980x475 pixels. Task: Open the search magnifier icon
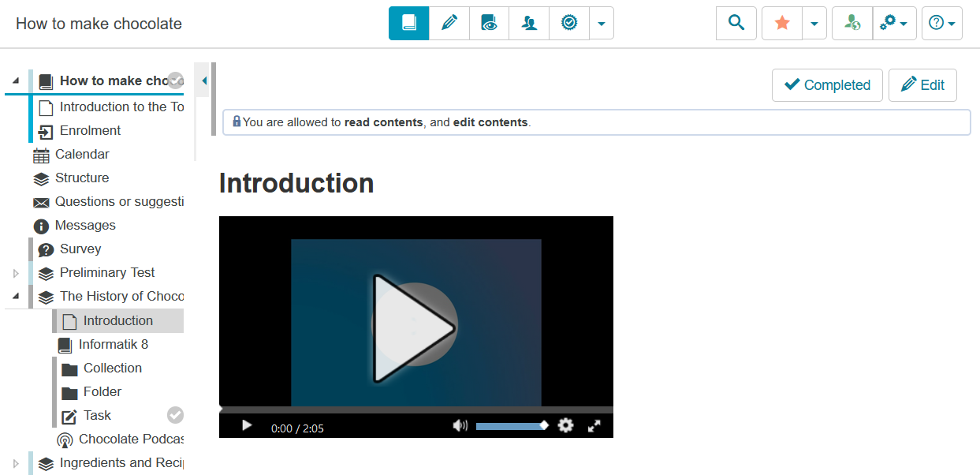click(x=736, y=24)
